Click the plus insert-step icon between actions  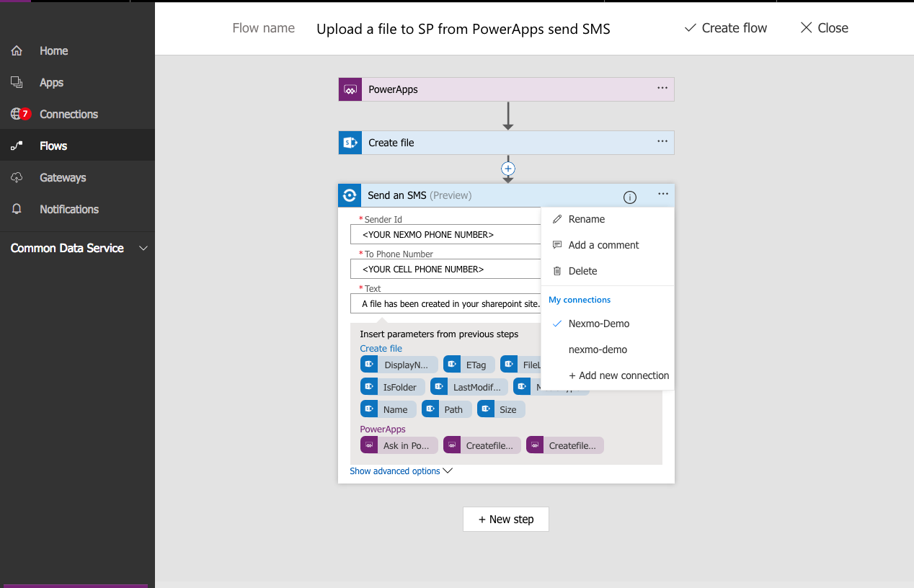coord(508,169)
